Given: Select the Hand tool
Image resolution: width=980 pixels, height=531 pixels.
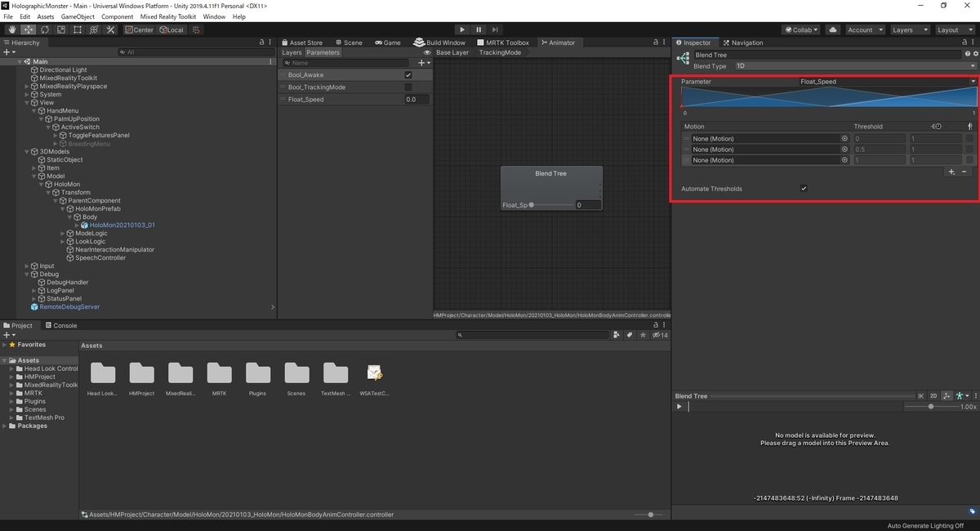Looking at the screenshot, I should click(13, 29).
